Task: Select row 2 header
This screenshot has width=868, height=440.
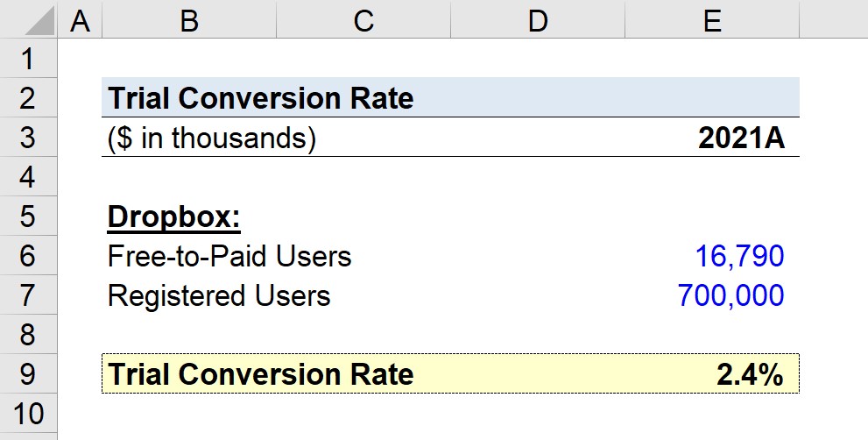Action: [28, 97]
